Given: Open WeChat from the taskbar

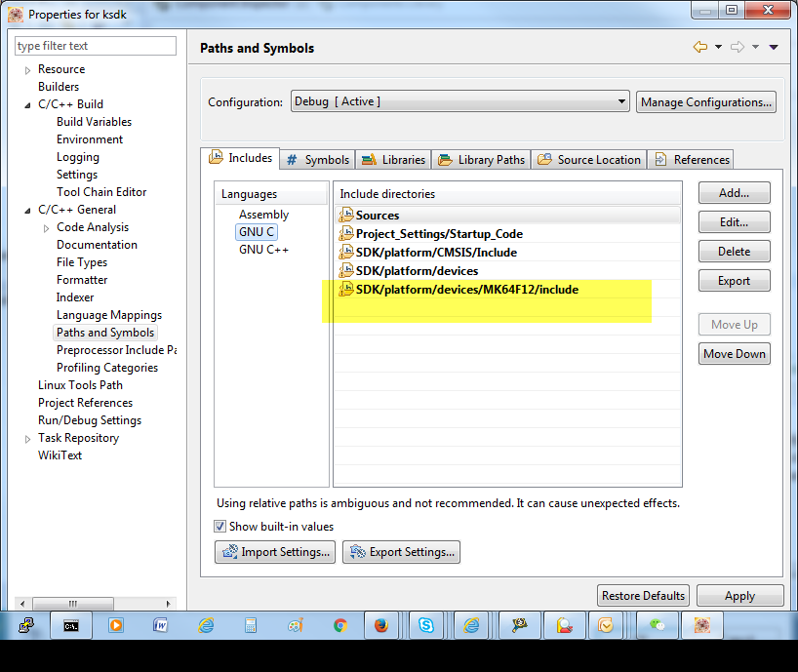Looking at the screenshot, I should 657,624.
